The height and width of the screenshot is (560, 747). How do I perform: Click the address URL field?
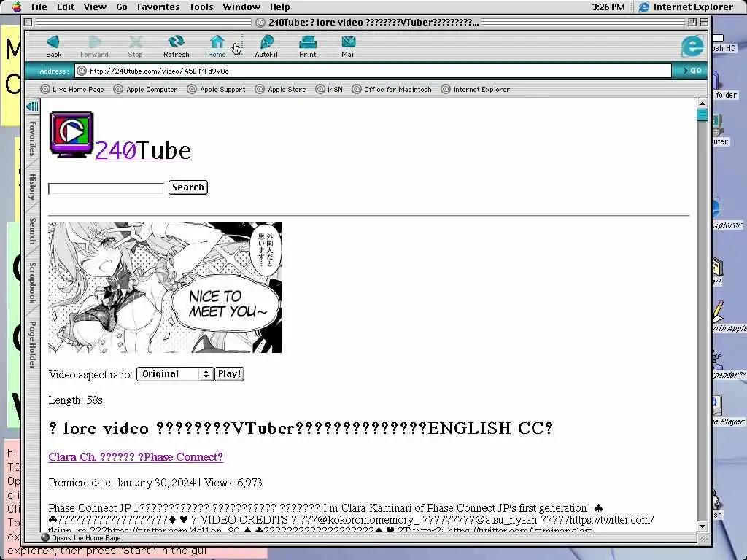(x=373, y=71)
